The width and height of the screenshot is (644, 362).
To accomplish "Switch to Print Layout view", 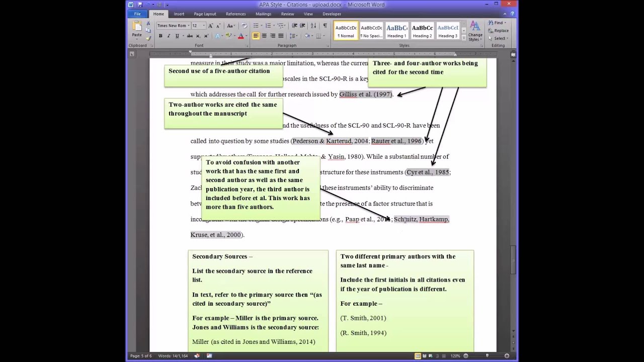I will tap(418, 356).
